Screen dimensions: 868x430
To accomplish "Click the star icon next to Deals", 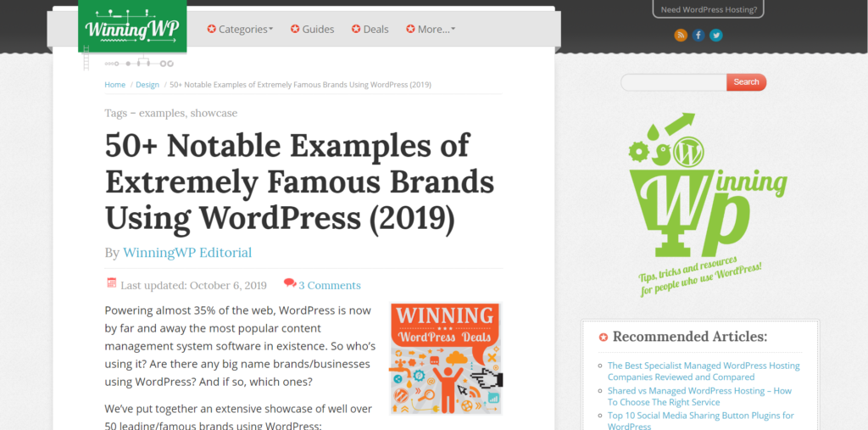I will [x=356, y=29].
